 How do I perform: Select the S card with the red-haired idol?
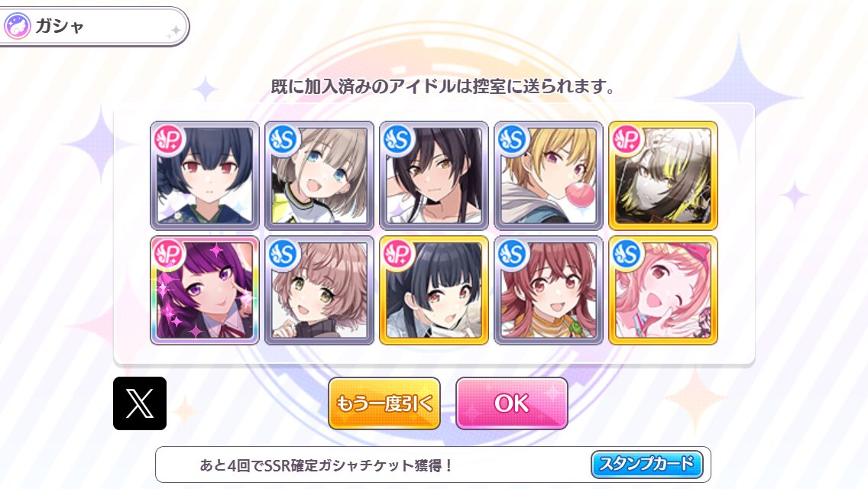coord(549,290)
